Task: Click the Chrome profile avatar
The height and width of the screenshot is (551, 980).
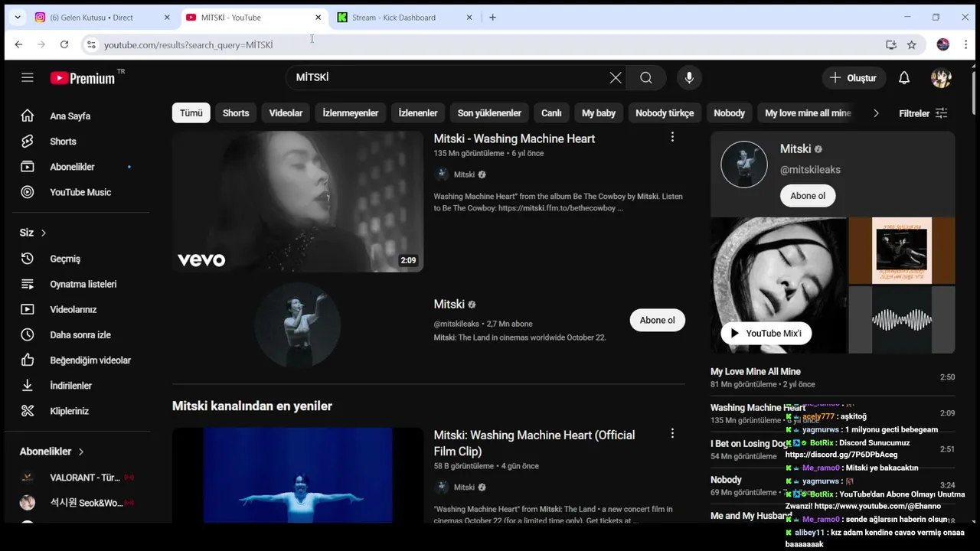Action: pos(943,44)
